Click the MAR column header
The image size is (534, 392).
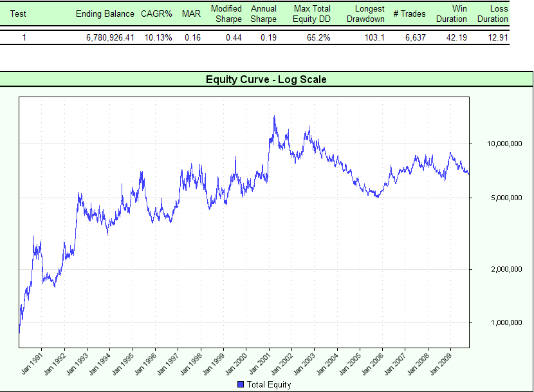pyautogui.click(x=192, y=14)
